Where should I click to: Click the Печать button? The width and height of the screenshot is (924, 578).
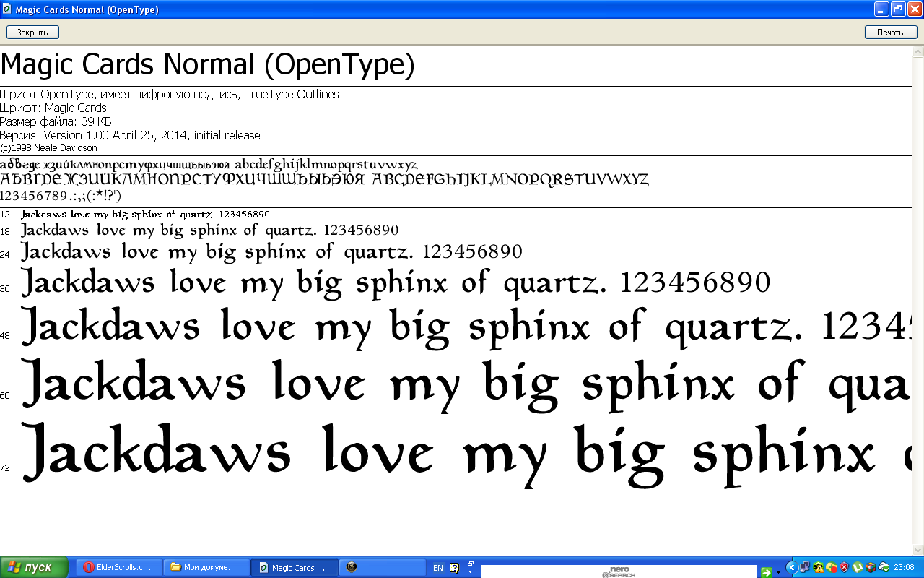pos(890,33)
